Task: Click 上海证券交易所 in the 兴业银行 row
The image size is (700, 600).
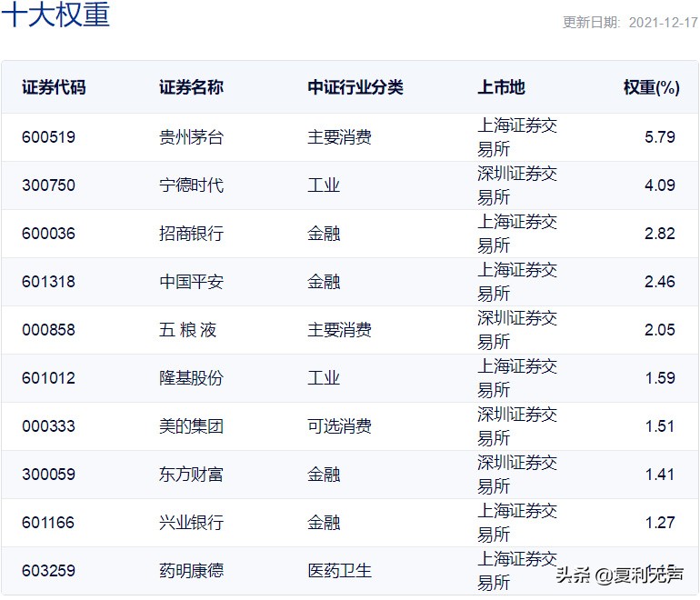Action: 517,523
